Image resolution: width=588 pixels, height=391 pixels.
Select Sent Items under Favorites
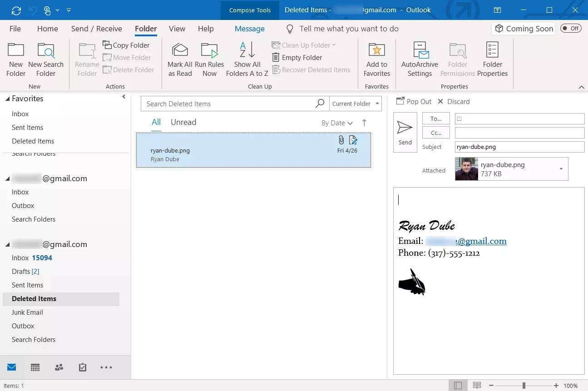pos(28,128)
